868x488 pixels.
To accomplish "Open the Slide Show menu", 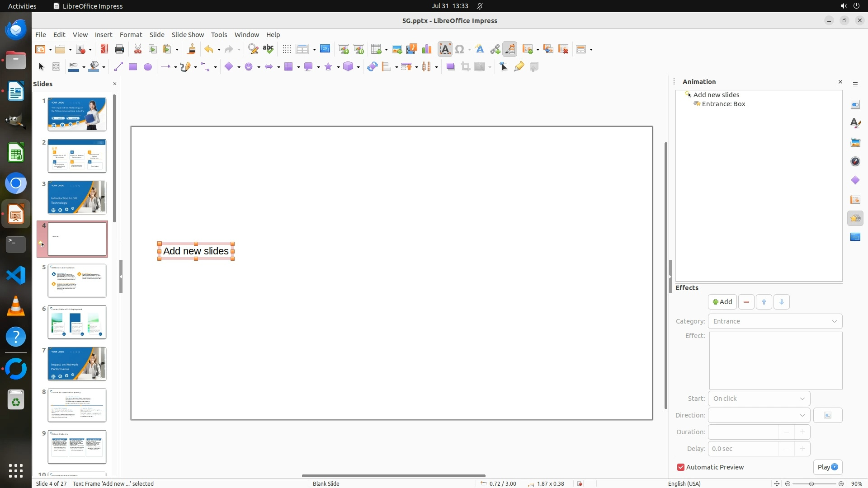I will pos(188,35).
